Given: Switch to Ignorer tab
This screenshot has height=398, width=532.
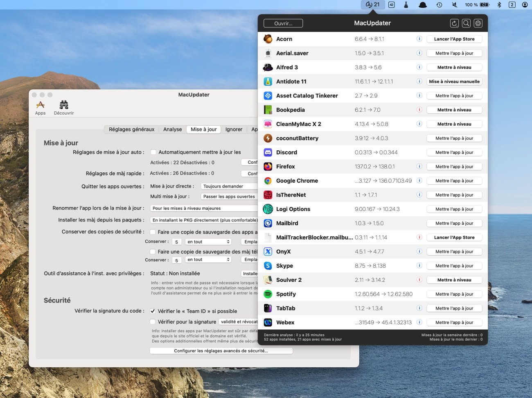Looking at the screenshot, I should point(234,129).
